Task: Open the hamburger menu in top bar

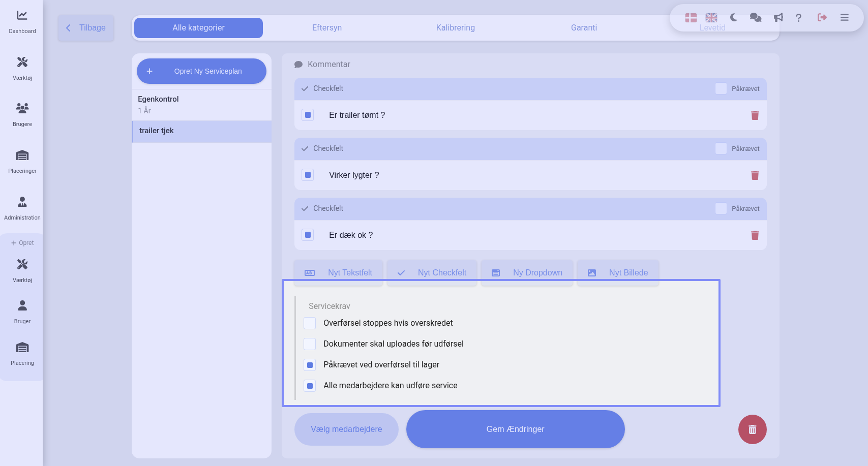Action: pos(844,18)
